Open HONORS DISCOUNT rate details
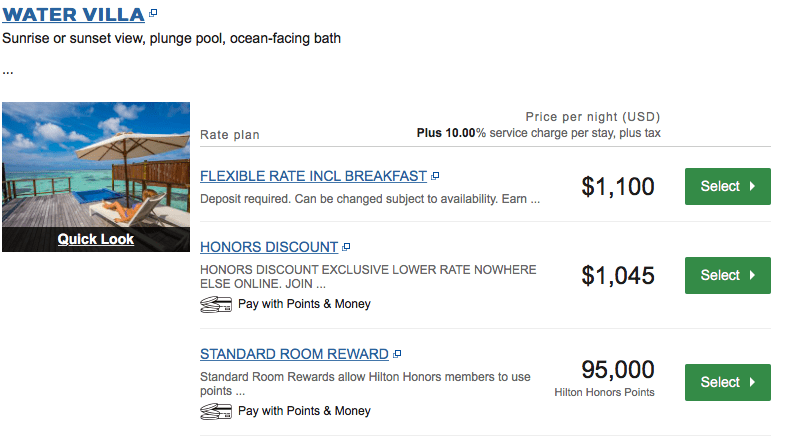791x437 pixels. 269,247
